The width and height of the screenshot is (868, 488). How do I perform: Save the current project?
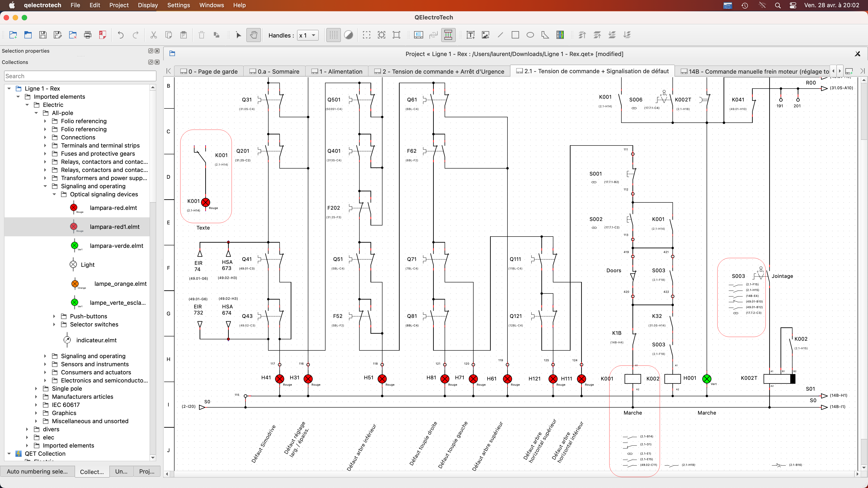click(43, 35)
